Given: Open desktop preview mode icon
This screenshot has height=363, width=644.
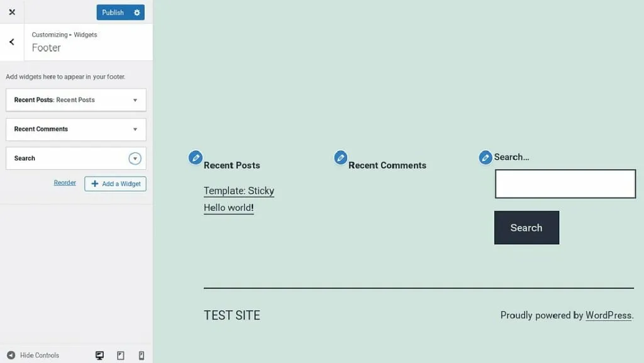Looking at the screenshot, I should [99, 355].
